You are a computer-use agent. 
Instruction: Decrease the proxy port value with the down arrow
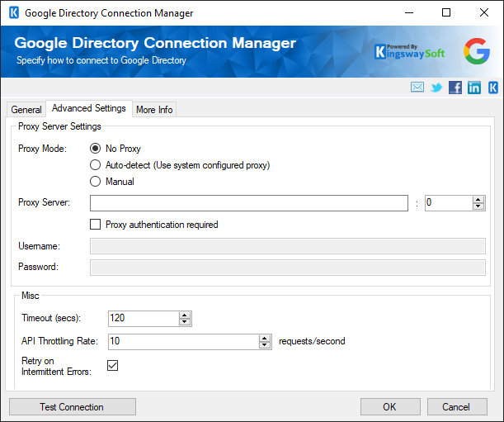478,206
